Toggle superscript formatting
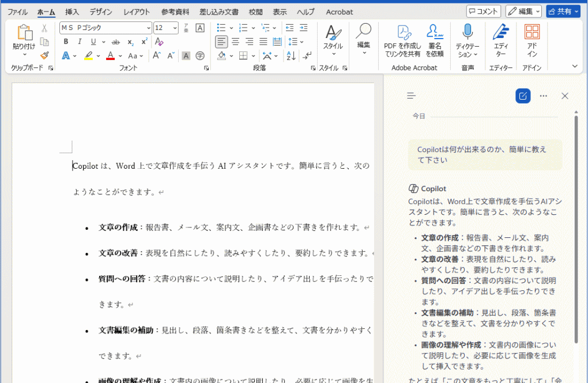Image resolution: width=588 pixels, height=383 pixels. pyautogui.click(x=144, y=41)
